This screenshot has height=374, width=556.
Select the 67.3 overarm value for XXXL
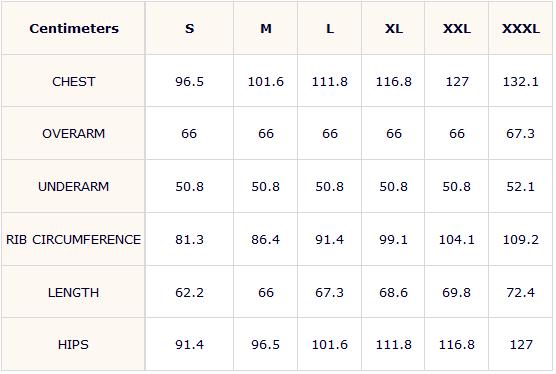coord(521,134)
